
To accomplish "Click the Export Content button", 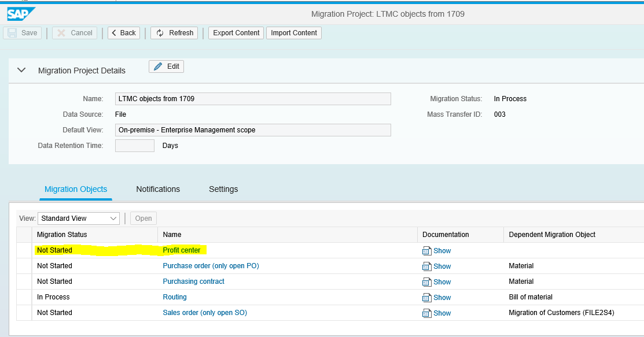I will (x=236, y=33).
